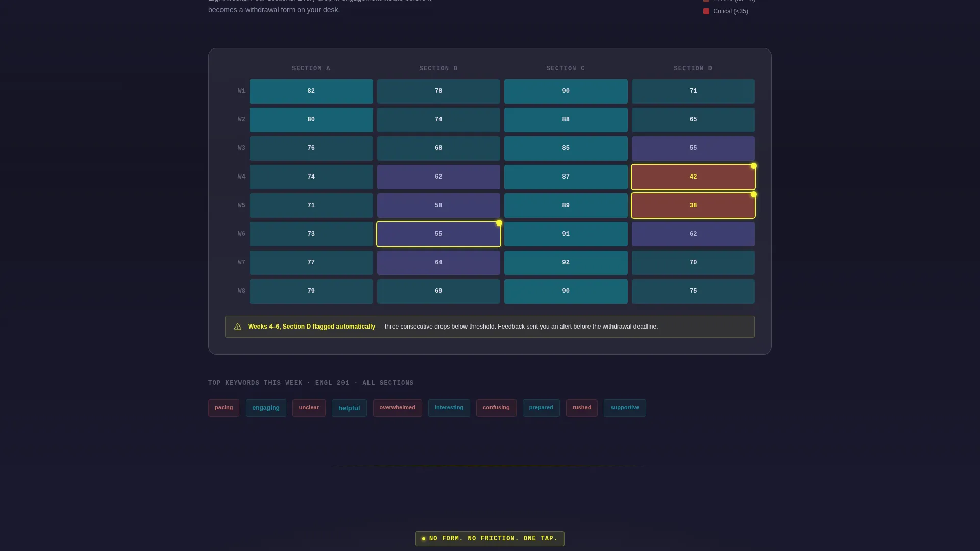980x551 pixels.
Task: Choose the 'rushed' keyword tag
Action: pos(582,408)
